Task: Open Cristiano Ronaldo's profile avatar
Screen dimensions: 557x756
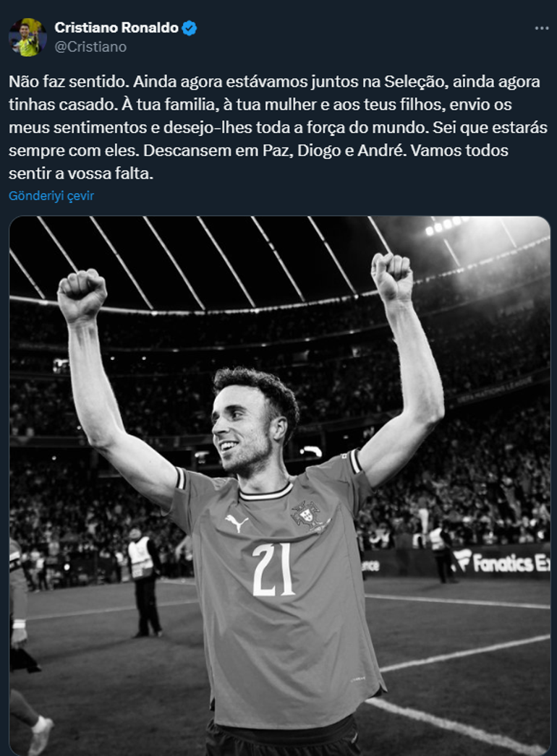Action: [27, 37]
